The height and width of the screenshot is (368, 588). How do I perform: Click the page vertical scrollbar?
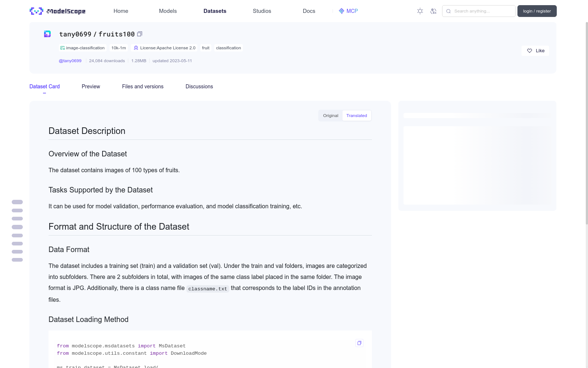tap(587, 123)
